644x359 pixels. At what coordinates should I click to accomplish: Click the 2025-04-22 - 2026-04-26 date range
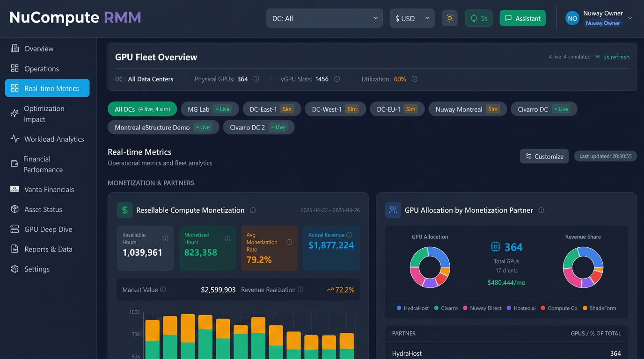pos(330,210)
